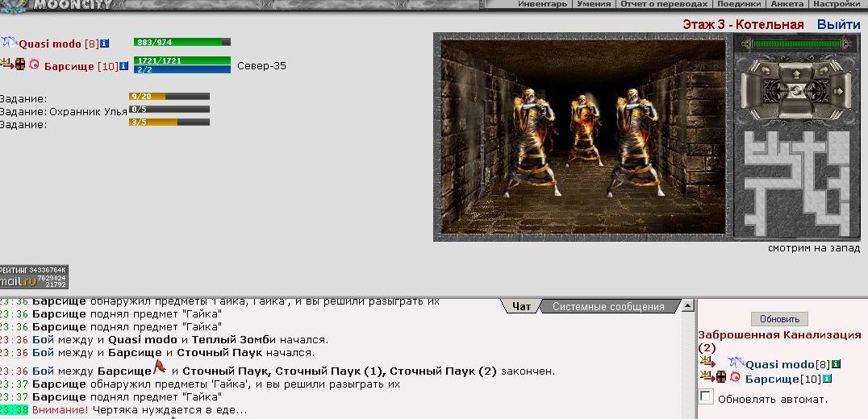Click the clan emblem beside Quasi modo in location panel
This screenshot has width=868, height=419.
click(x=737, y=363)
